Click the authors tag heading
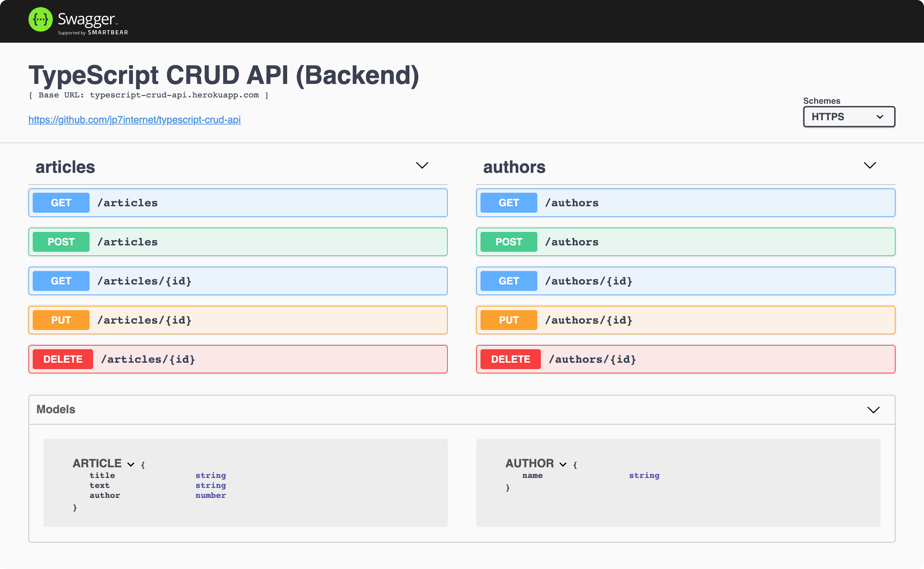This screenshot has width=924, height=569. click(514, 167)
